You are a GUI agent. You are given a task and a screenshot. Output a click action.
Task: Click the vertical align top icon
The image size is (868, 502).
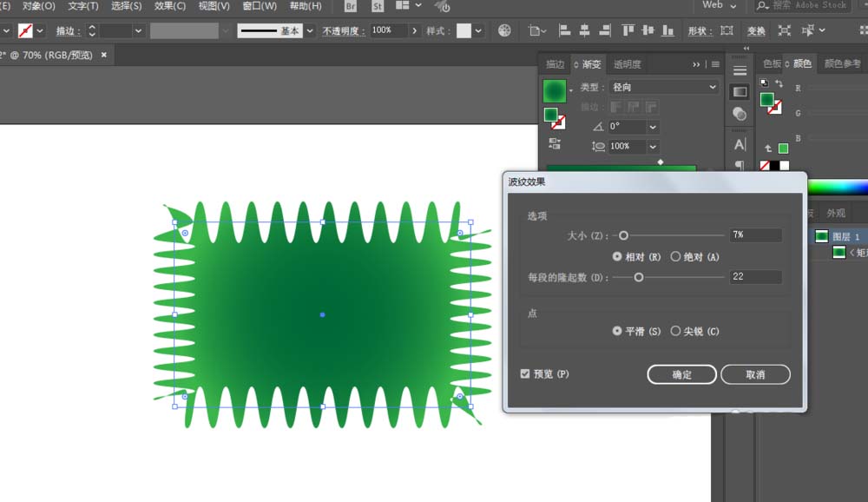click(x=628, y=30)
